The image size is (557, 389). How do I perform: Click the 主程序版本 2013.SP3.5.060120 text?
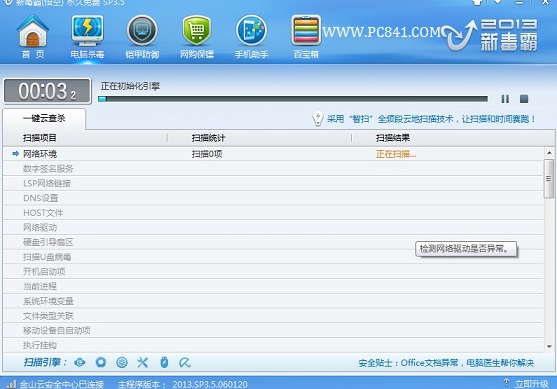tap(183, 384)
